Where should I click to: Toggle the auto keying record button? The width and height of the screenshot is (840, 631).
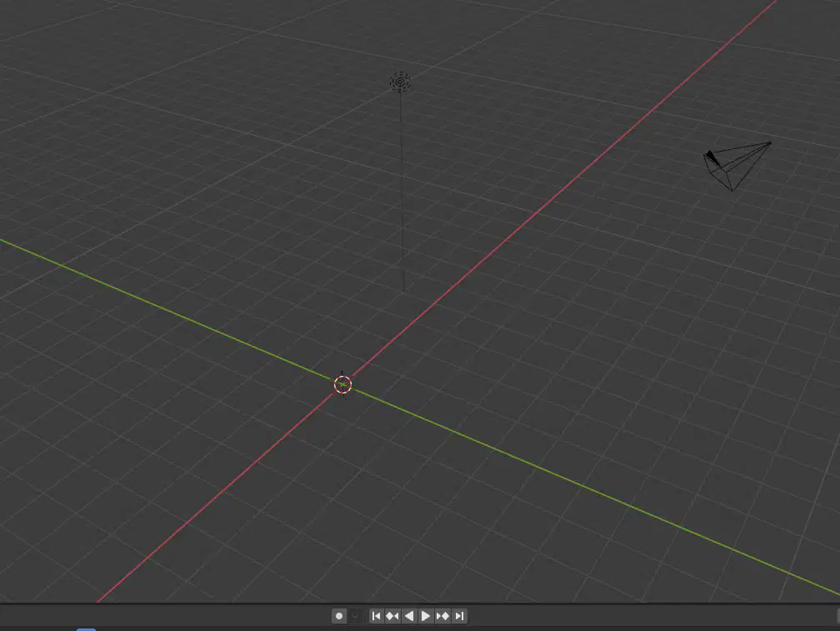point(339,616)
